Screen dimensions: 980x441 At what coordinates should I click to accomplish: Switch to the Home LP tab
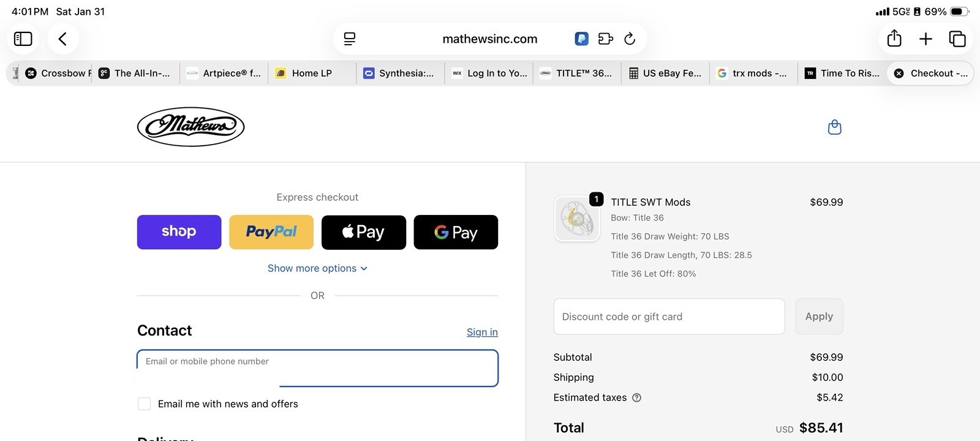pos(312,73)
